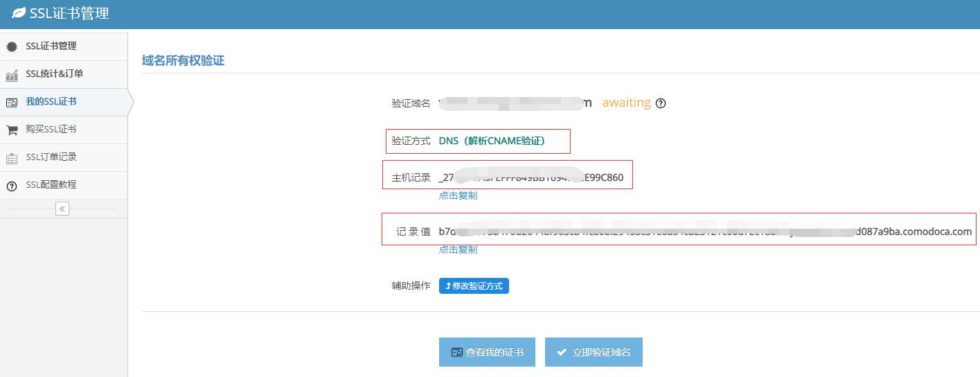
Task: Click the 记录值 comodoca.com string
Action: coord(705,231)
